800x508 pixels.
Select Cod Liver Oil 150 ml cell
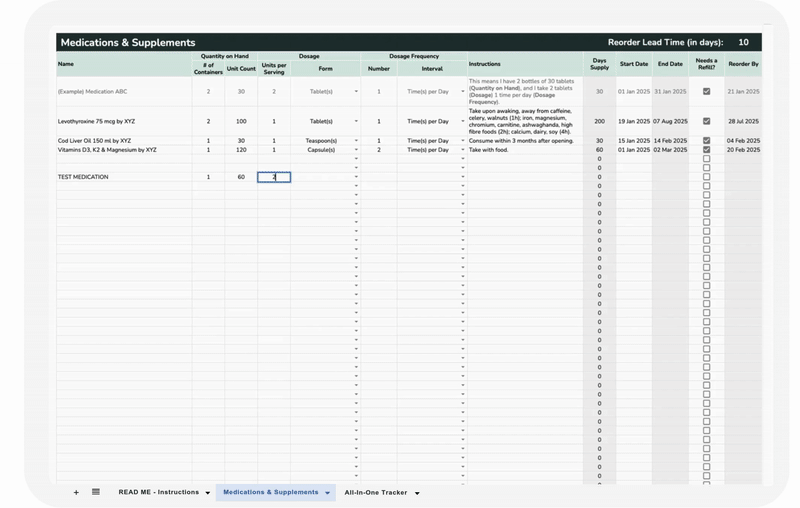(x=124, y=141)
